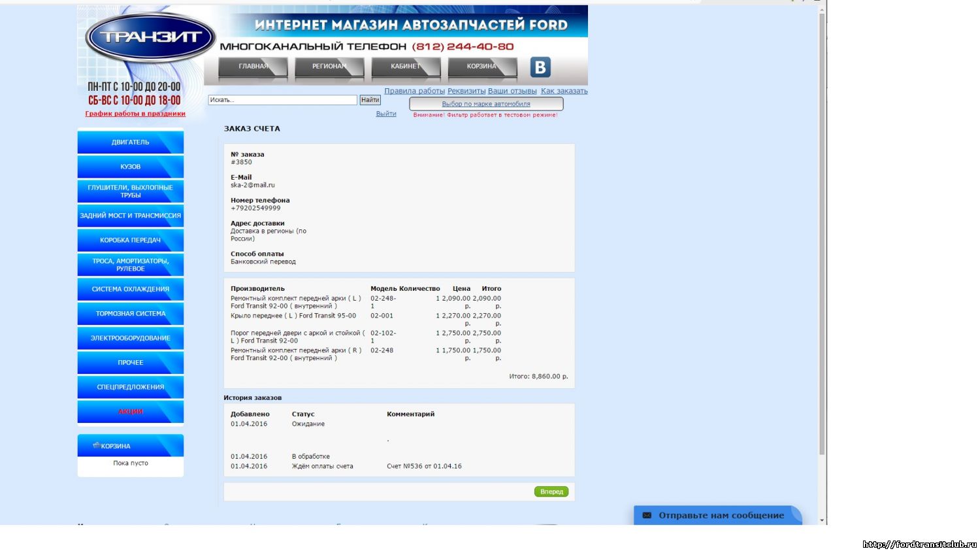
Task: Open the Как заказать link
Action: (x=564, y=91)
